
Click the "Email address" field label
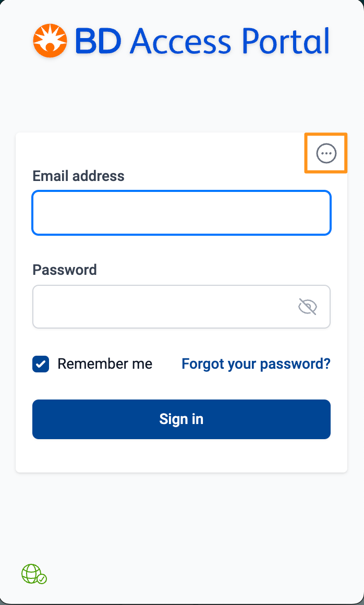click(78, 176)
